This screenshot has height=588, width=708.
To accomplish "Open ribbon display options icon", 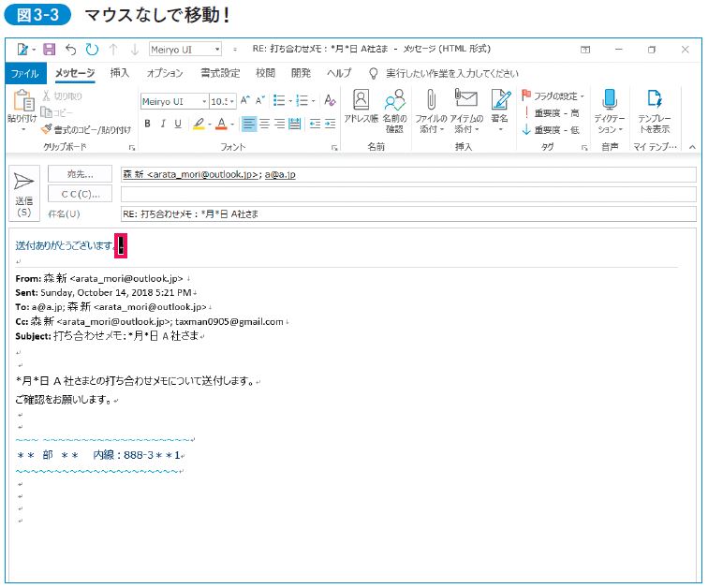I will [x=585, y=50].
